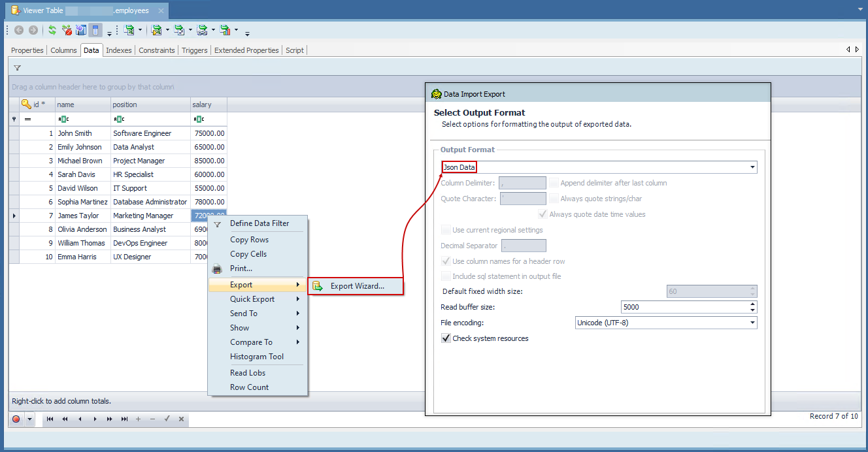
Task: Expand the Compare To submenu
Action: pyautogui.click(x=258, y=342)
